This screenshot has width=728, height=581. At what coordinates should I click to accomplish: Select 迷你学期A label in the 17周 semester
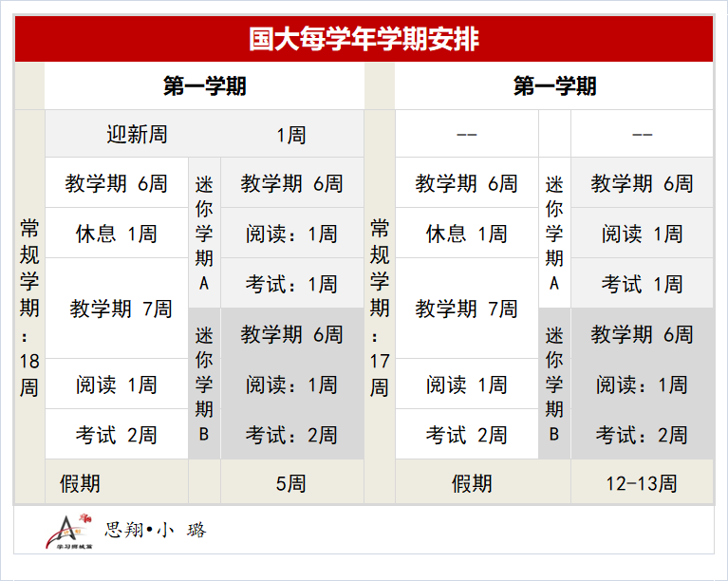pos(554,234)
